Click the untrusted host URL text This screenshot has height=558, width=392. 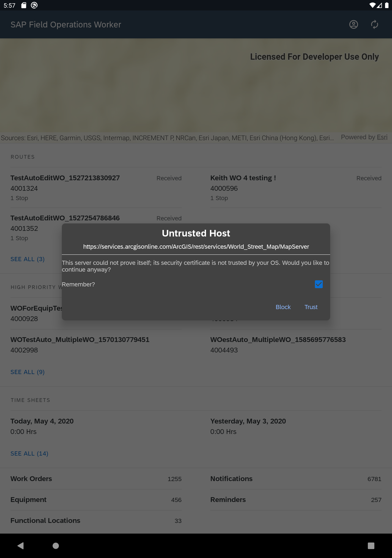[x=196, y=247]
